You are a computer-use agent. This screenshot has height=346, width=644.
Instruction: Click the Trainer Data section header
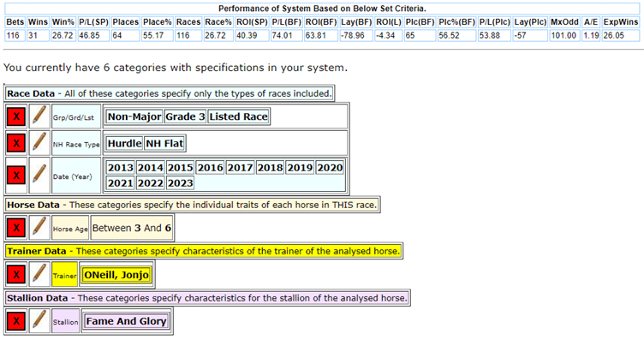pos(203,251)
